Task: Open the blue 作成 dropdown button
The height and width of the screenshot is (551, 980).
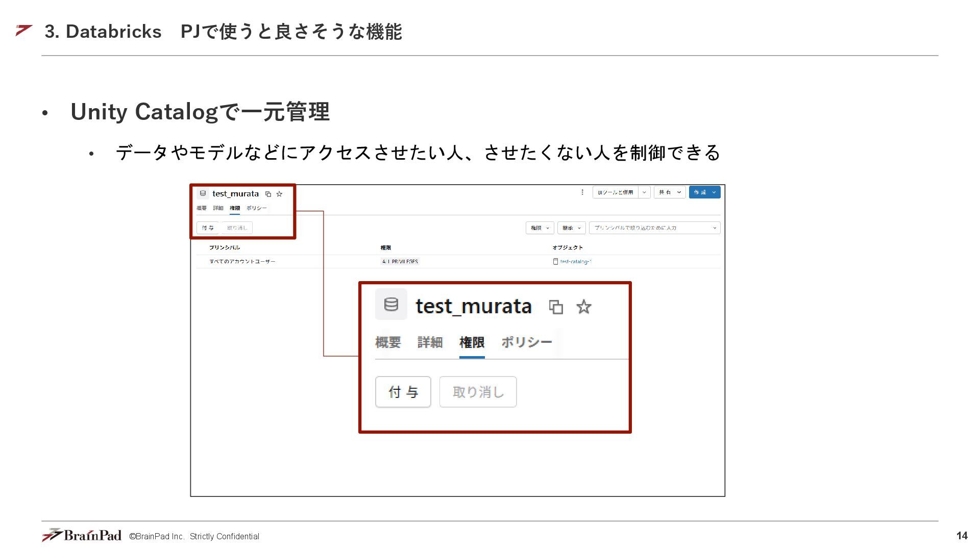Action: pos(704,192)
